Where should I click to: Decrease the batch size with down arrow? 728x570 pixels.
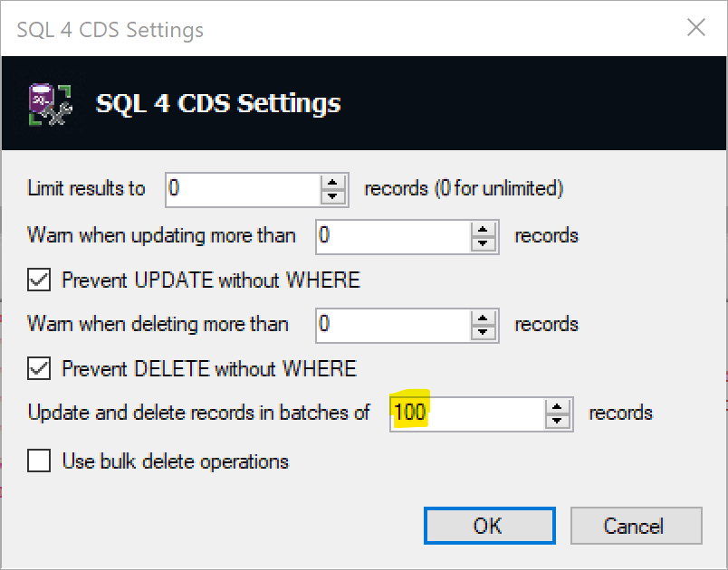point(559,420)
